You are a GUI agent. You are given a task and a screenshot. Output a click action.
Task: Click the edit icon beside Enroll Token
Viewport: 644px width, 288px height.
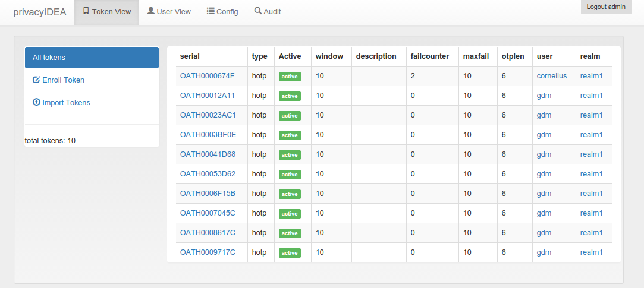click(36, 80)
